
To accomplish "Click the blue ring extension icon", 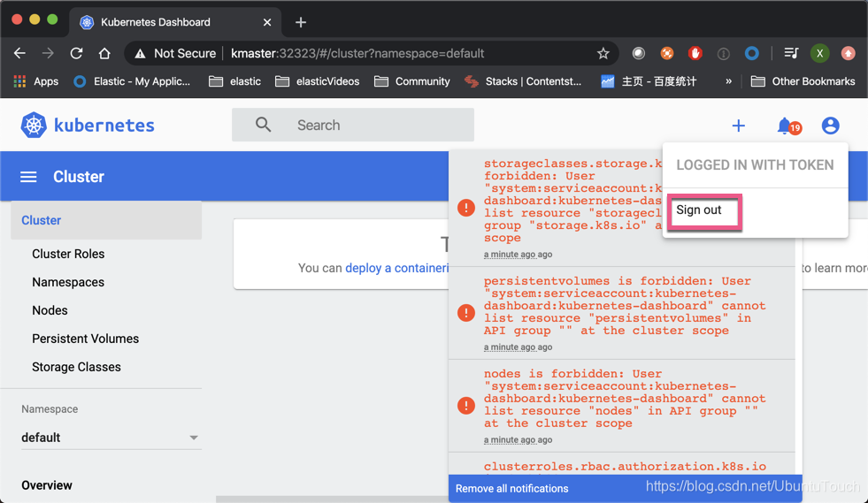I will pyautogui.click(x=752, y=53).
